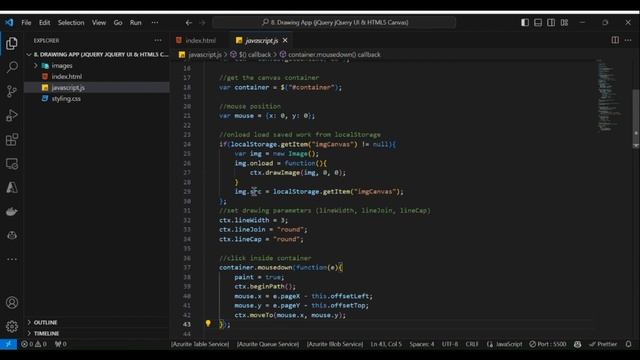Toggle the primary side bar layout icon

[525, 22]
